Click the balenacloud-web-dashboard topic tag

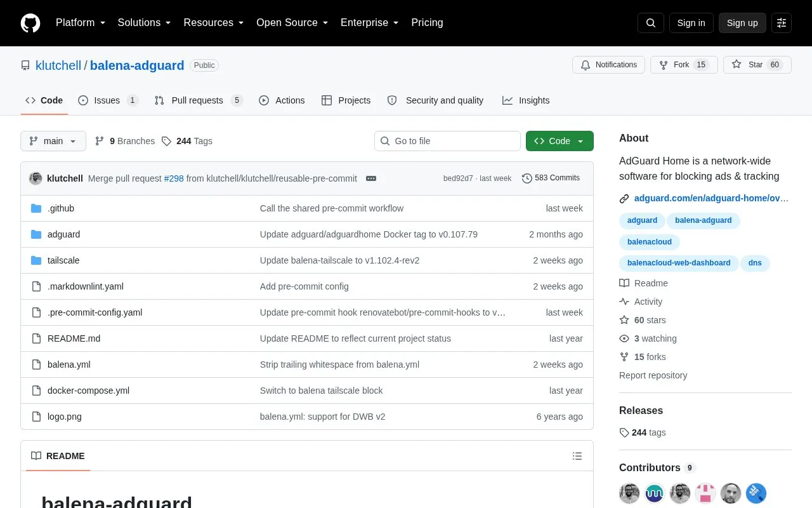coord(679,263)
